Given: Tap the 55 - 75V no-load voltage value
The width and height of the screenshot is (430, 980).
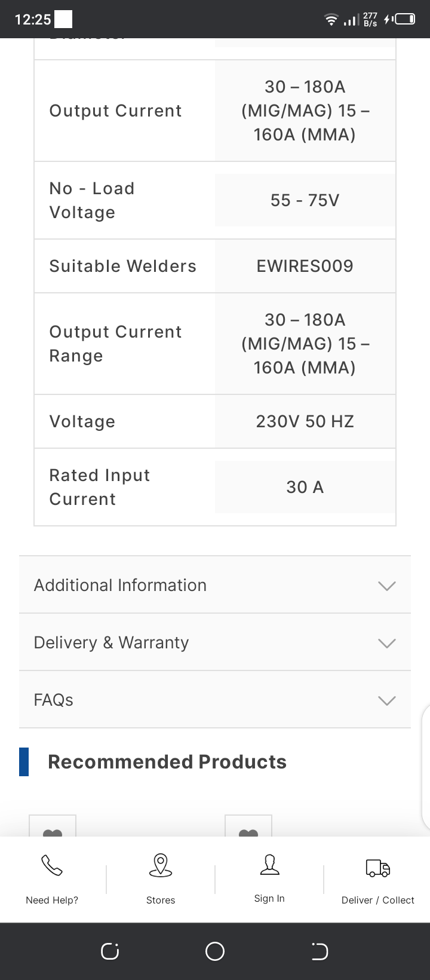Looking at the screenshot, I should pos(305,200).
